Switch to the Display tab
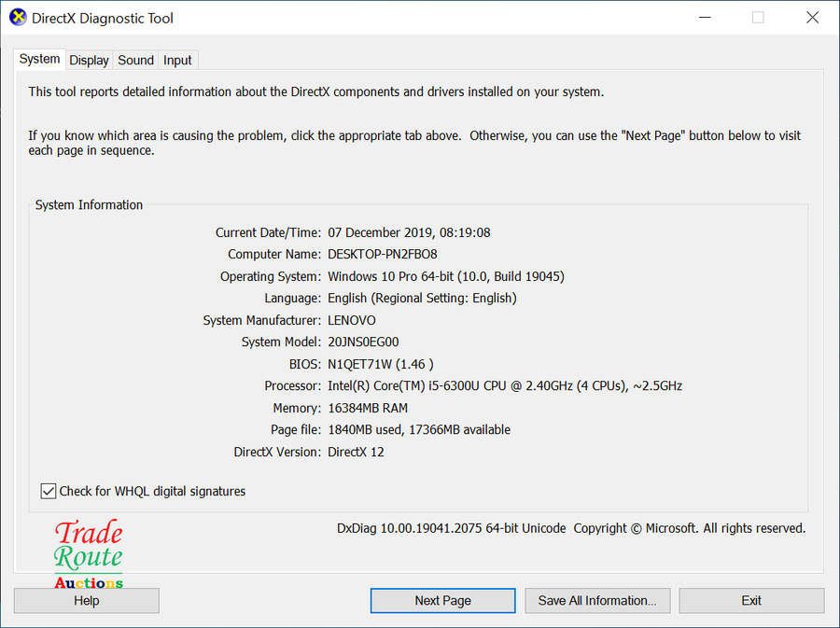840x628 pixels. click(x=89, y=60)
